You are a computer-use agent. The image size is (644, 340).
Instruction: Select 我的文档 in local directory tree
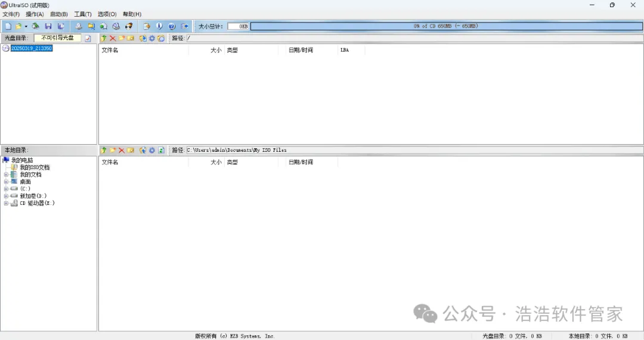(x=31, y=174)
